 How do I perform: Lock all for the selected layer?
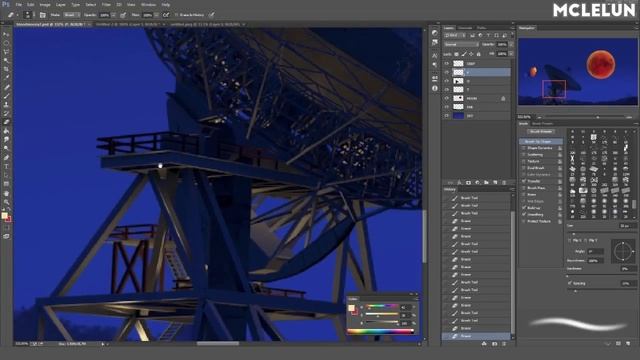478,54
